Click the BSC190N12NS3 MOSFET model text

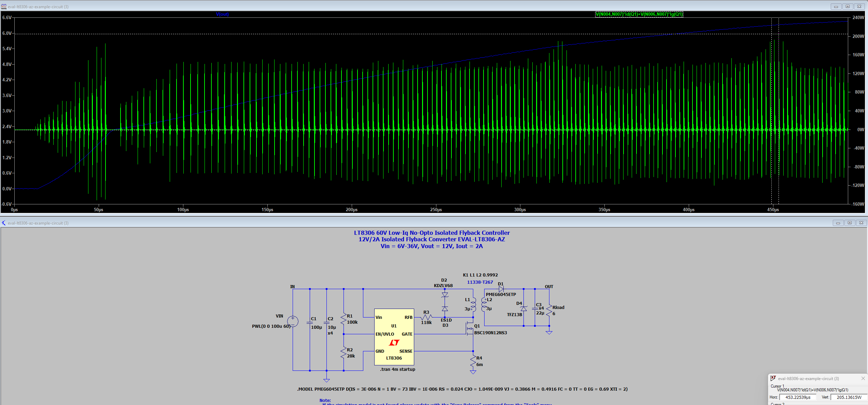(x=491, y=333)
